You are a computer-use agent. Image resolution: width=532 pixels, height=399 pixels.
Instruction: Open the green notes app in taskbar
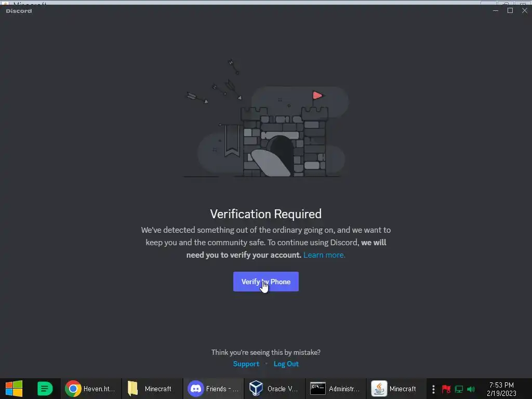pos(45,389)
